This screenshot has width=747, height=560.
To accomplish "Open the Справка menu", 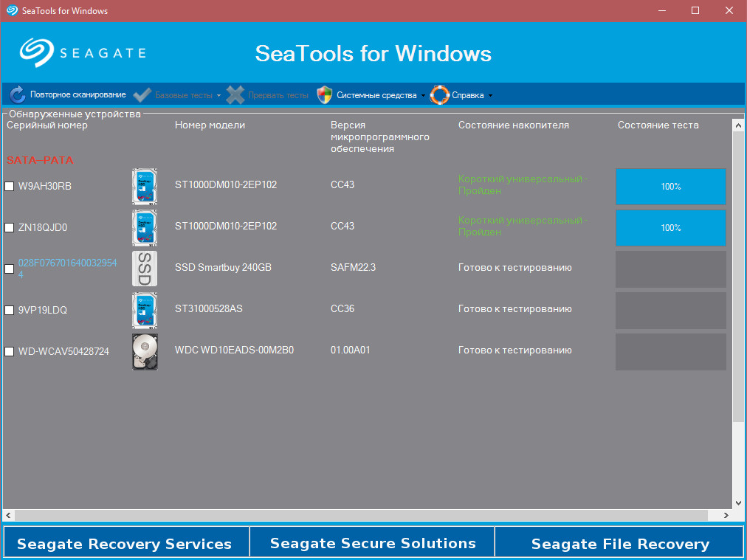I will tap(468, 95).
